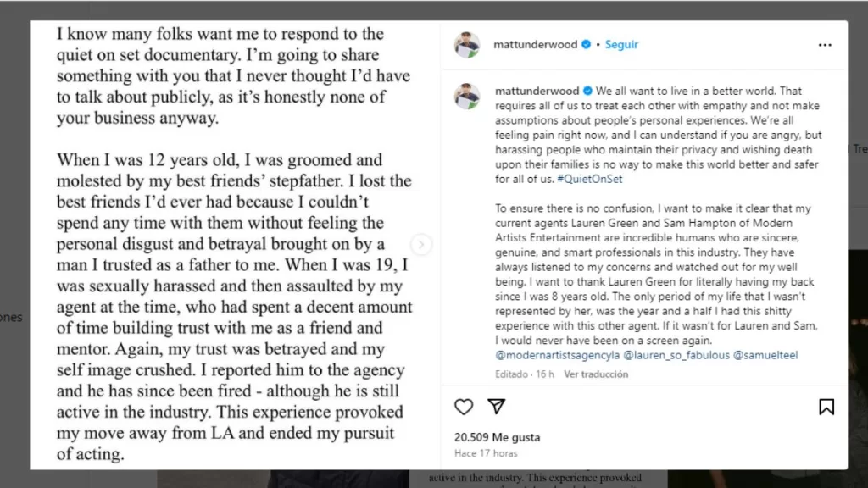Open @modernartistsagencyla mention

[557, 355]
